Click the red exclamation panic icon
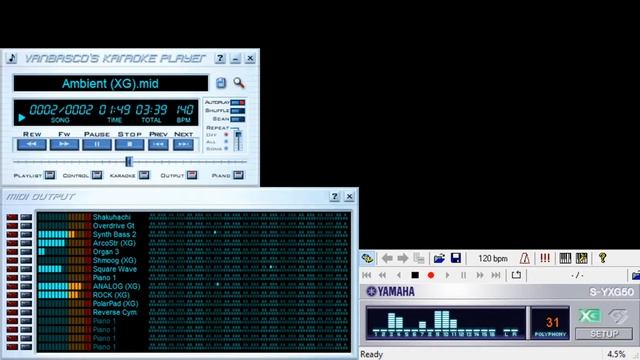This screenshot has height=360, width=640. (x=545, y=258)
